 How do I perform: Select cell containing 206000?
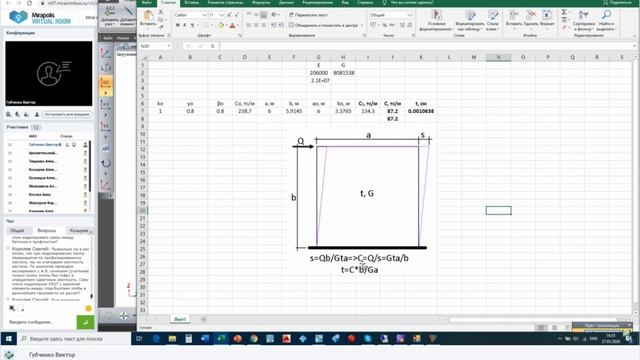tap(318, 73)
